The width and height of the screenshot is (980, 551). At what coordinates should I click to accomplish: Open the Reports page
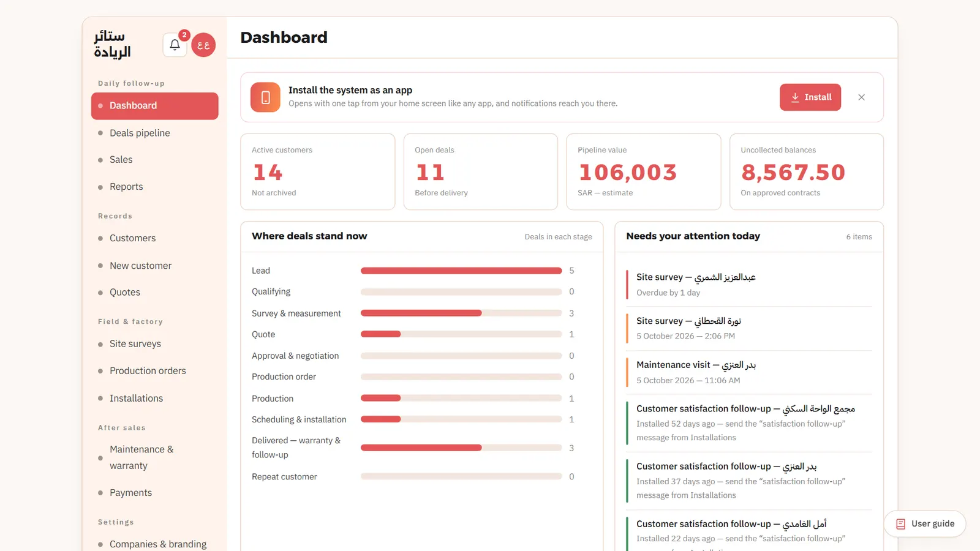pyautogui.click(x=155, y=187)
